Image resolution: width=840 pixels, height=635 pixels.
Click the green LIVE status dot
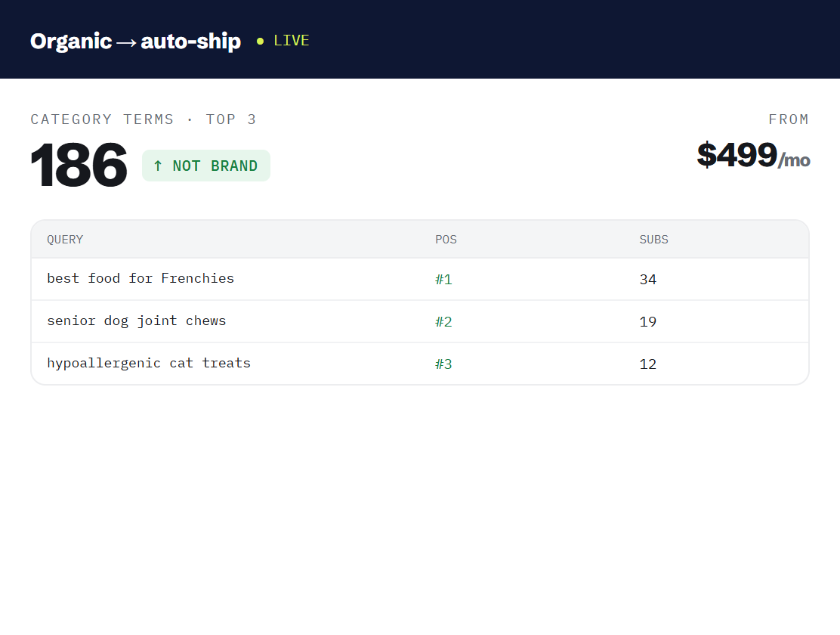(260, 41)
